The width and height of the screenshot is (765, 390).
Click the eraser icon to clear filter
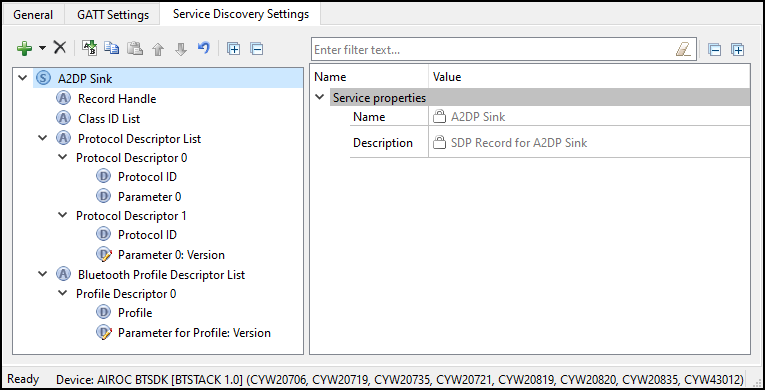(684, 49)
